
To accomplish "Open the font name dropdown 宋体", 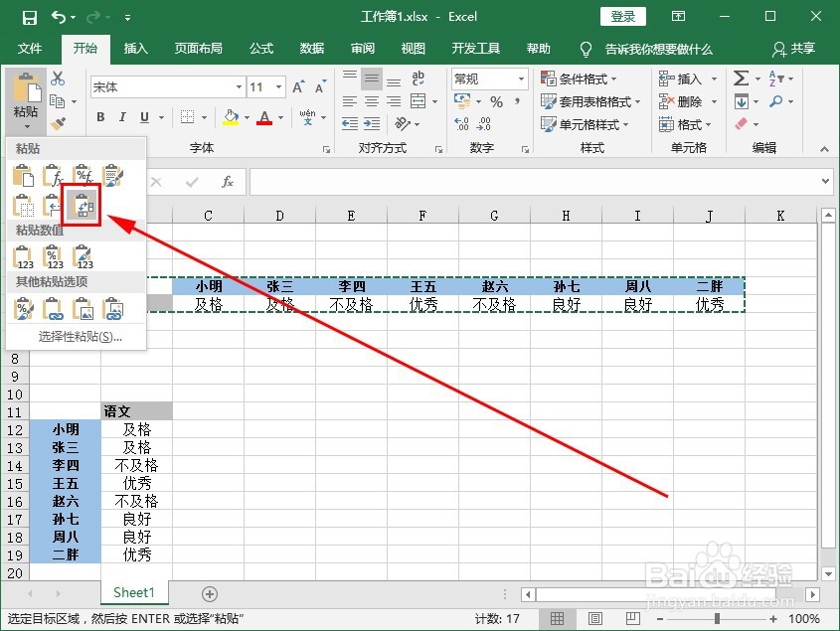I will 239,86.
